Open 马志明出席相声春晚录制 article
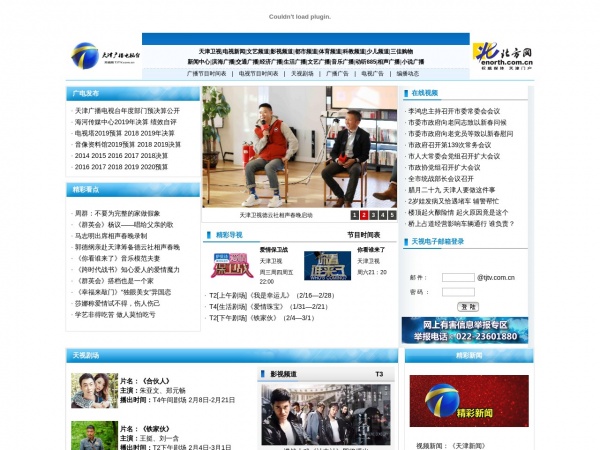 111,236
